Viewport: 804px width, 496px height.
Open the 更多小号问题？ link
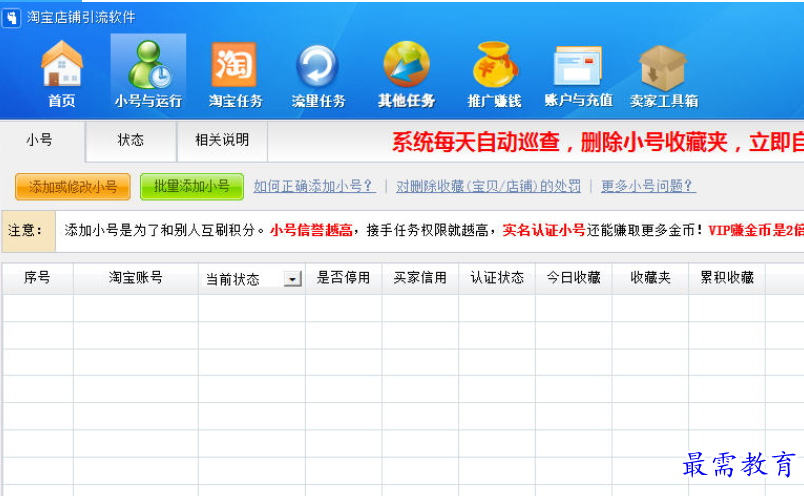[648, 186]
